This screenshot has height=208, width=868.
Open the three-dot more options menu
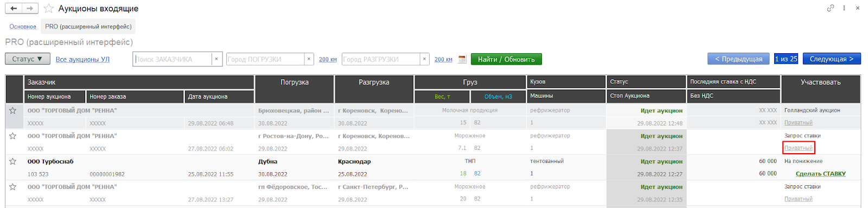844,8
